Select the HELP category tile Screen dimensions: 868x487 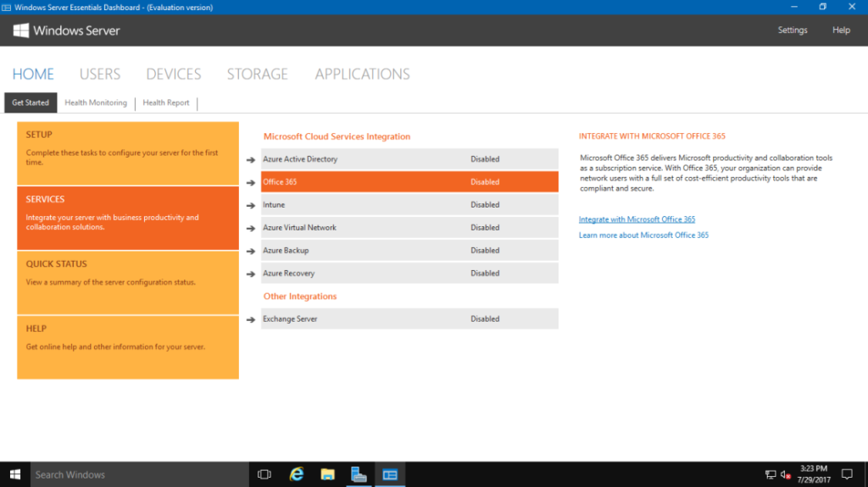(128, 347)
